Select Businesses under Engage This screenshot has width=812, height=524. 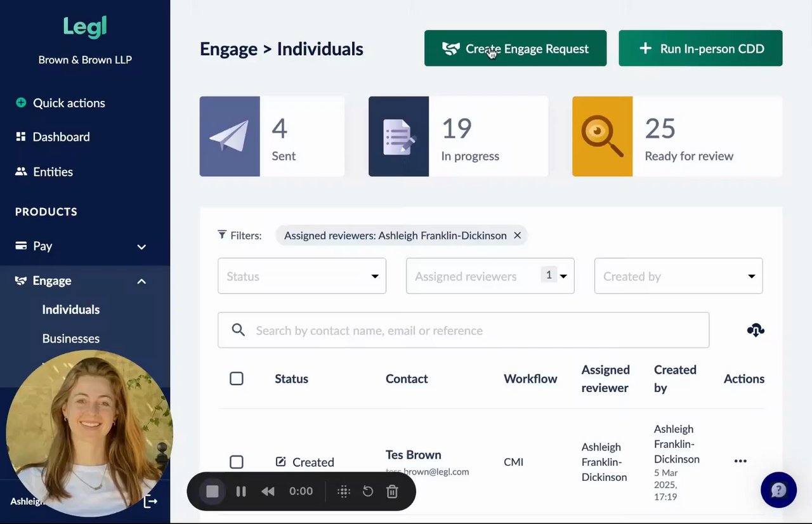[x=71, y=339]
